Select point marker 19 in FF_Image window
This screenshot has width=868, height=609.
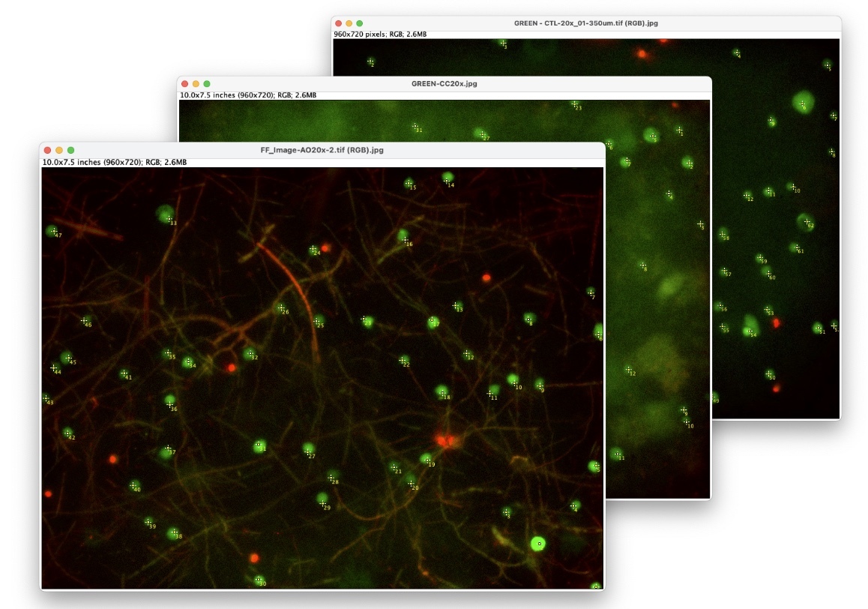pos(428,460)
